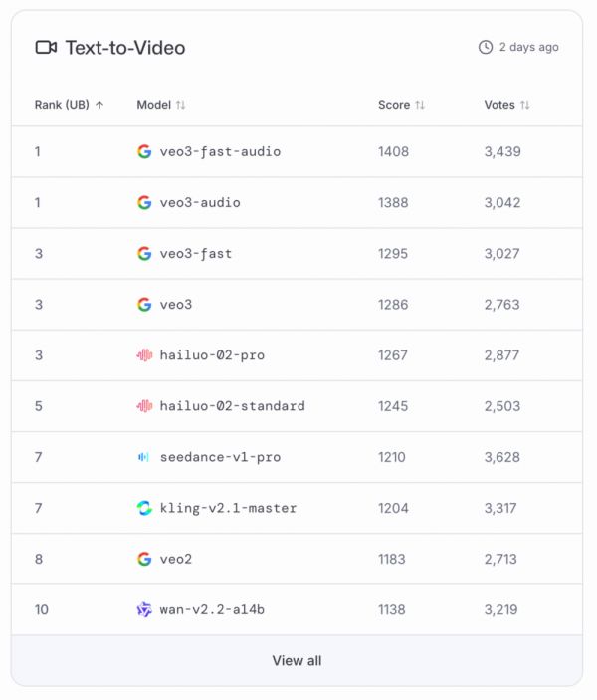Click the Google icon beside veo3-audio

click(x=144, y=203)
